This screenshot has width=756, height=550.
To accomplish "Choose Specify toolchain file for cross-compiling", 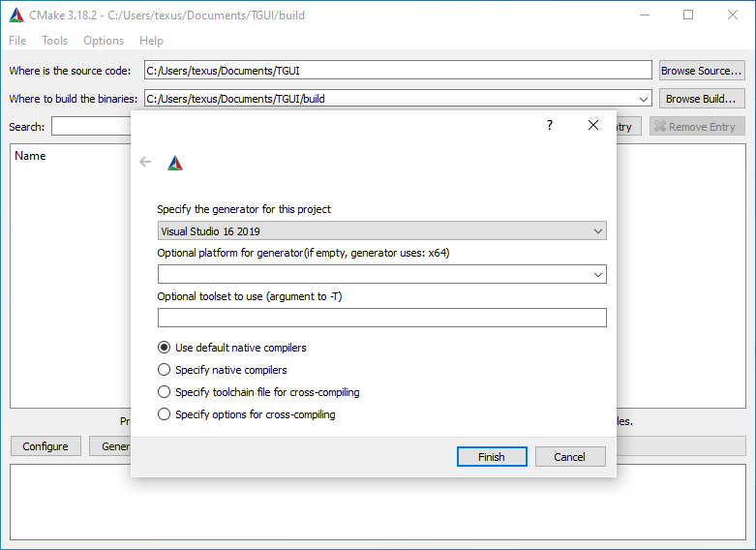I will coord(258,392).
